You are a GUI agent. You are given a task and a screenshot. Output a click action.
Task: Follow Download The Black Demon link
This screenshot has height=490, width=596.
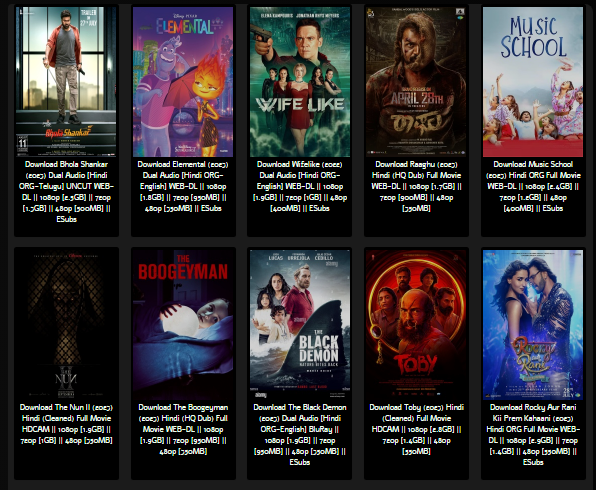(x=300, y=435)
